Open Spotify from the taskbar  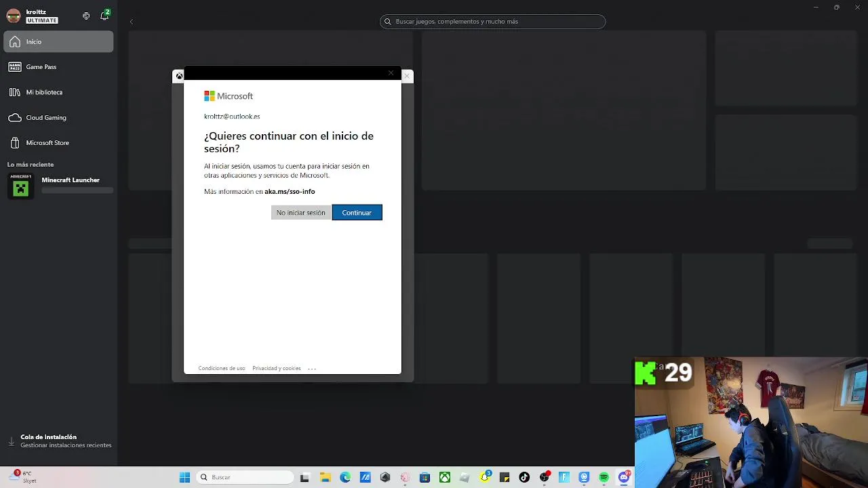604,477
